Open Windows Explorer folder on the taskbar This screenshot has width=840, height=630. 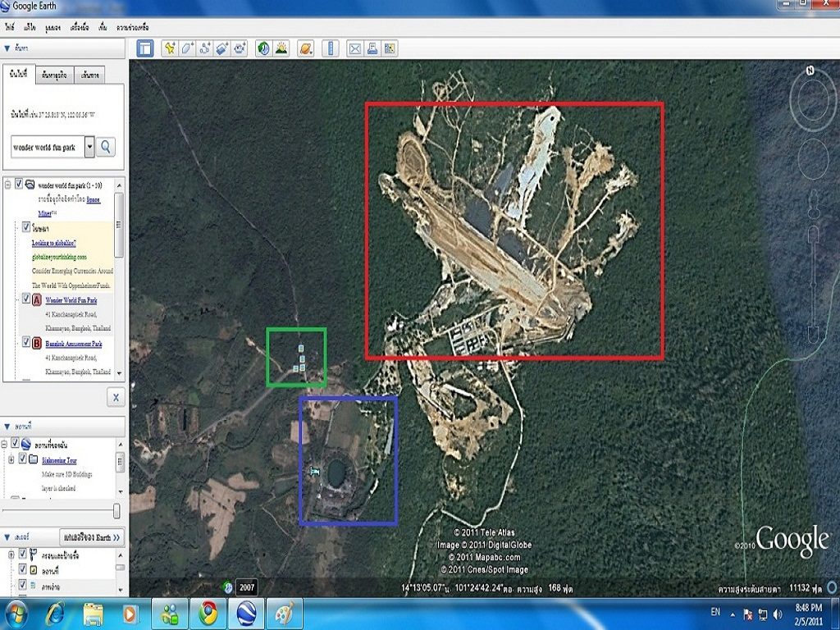pyautogui.click(x=94, y=614)
